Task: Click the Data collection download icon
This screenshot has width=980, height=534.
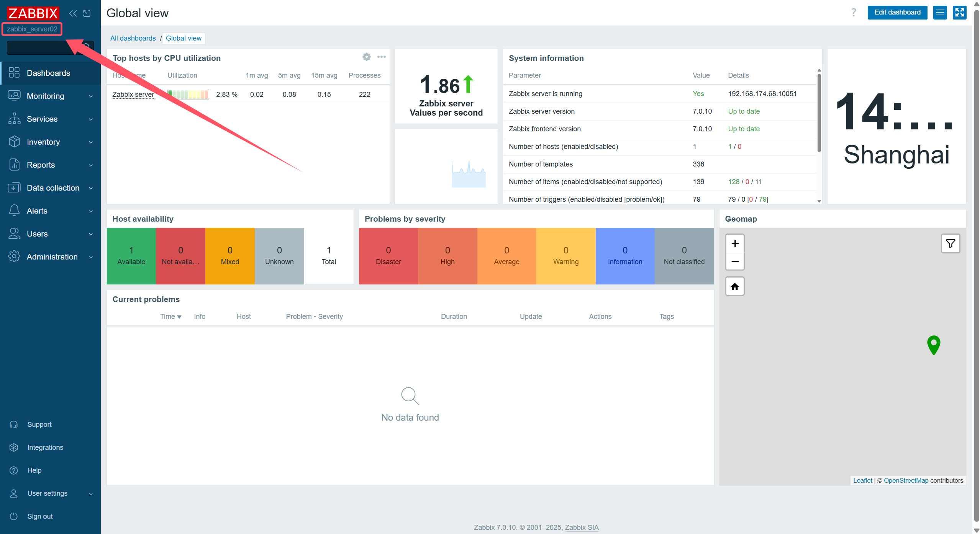Action: tap(14, 188)
